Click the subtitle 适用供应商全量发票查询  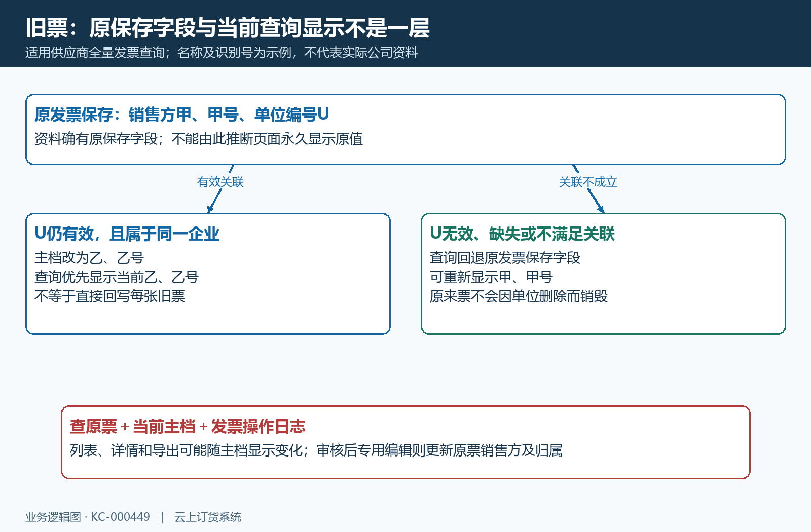tap(95, 53)
